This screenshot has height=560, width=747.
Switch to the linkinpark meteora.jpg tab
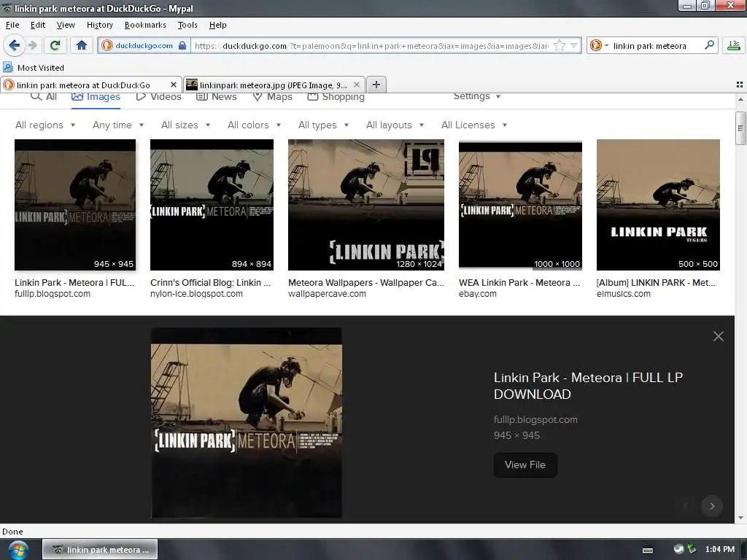[274, 85]
